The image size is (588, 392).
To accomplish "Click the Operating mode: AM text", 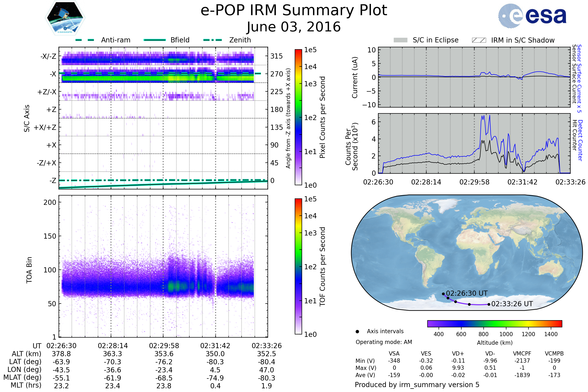I will click(384, 342).
